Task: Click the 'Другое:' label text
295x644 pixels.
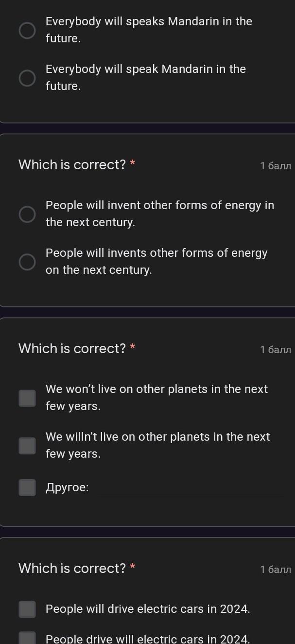Action: point(67,487)
